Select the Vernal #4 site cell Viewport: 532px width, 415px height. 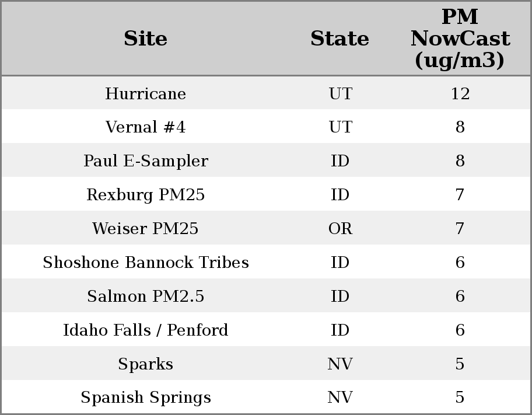pos(145,127)
